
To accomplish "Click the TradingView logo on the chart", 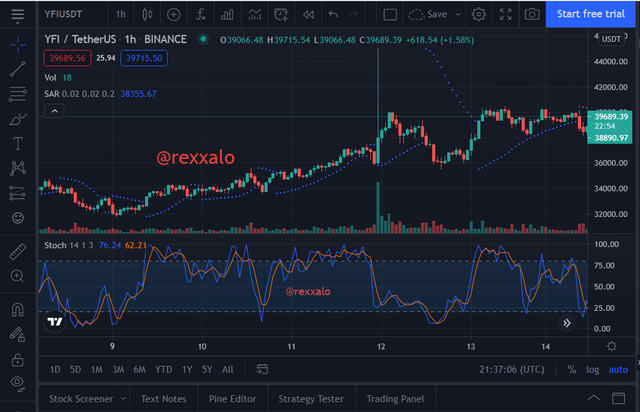I will 55,322.
